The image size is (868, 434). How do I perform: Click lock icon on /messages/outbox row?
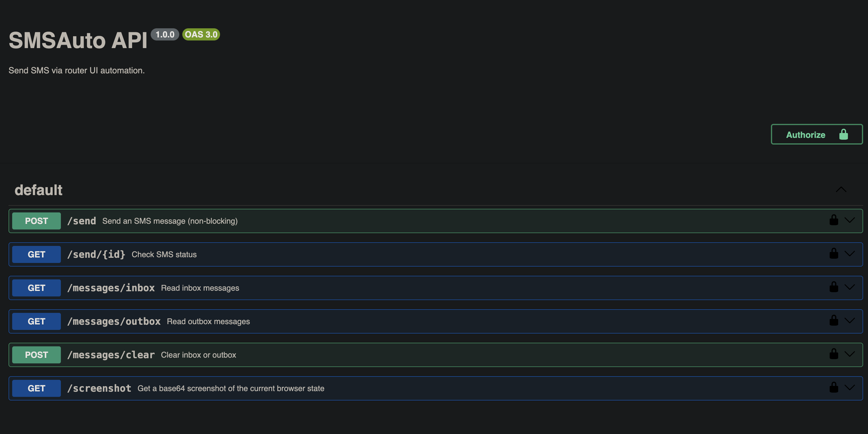[x=834, y=321]
